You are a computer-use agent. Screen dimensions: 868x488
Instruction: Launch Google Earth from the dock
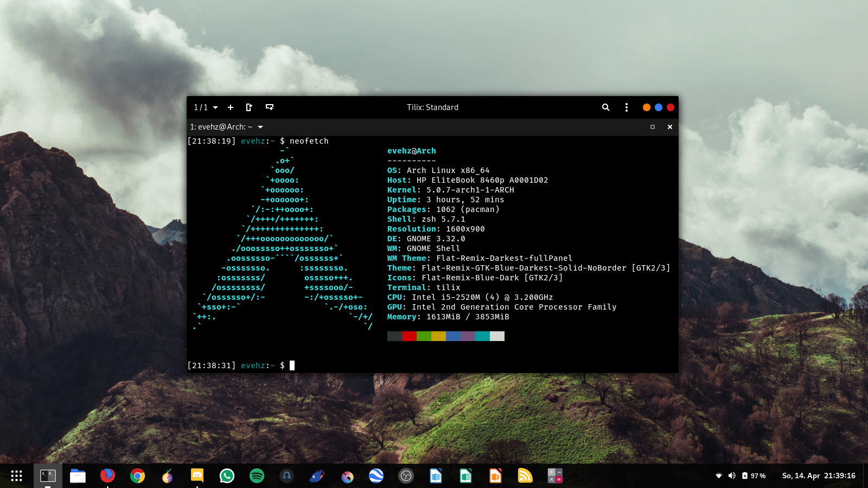376,476
